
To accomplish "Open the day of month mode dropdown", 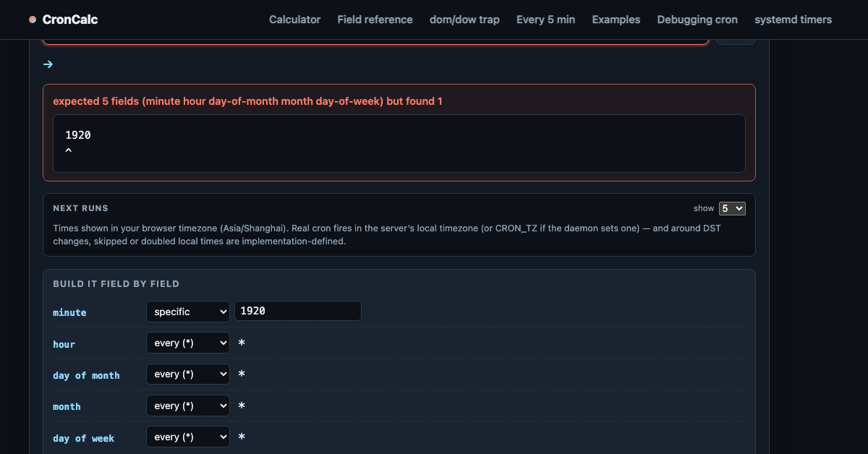I will [x=187, y=374].
